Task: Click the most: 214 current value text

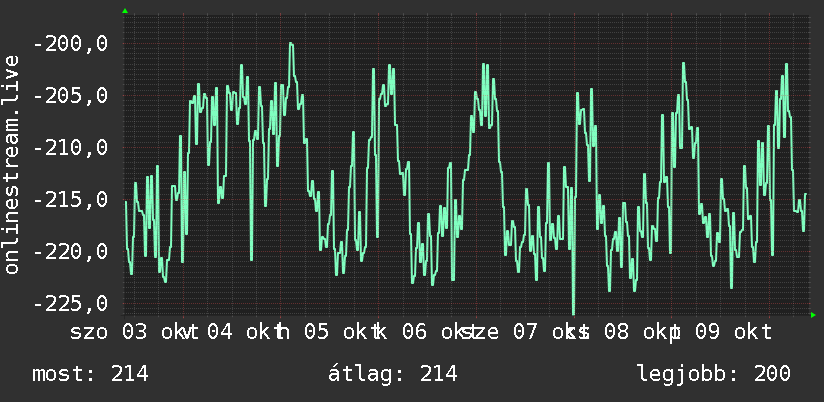Action: click(x=90, y=374)
